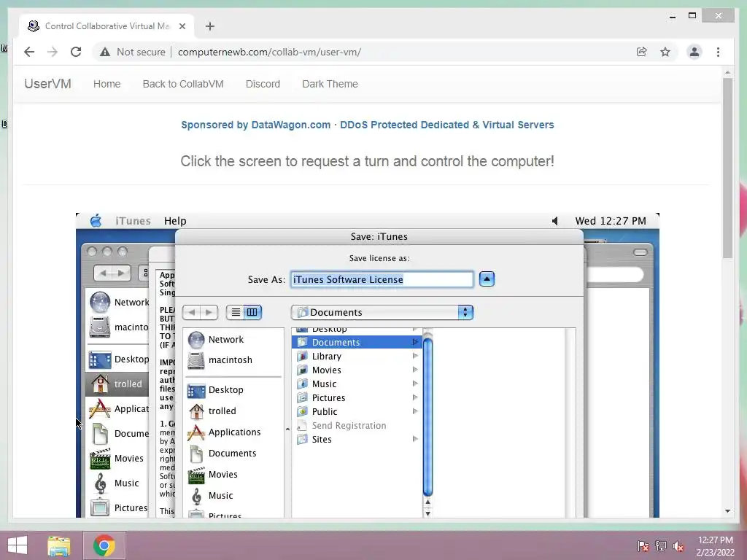Expand Public folder via its arrow
The height and width of the screenshot is (560, 747).
click(415, 411)
